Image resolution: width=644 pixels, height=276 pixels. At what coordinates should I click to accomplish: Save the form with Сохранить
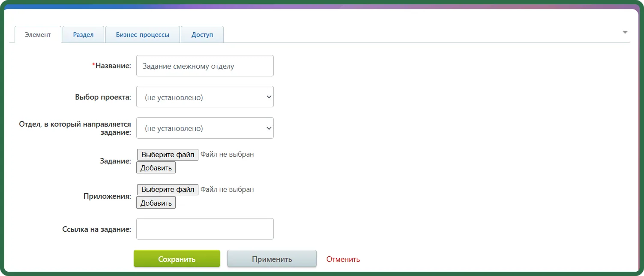pos(177,259)
